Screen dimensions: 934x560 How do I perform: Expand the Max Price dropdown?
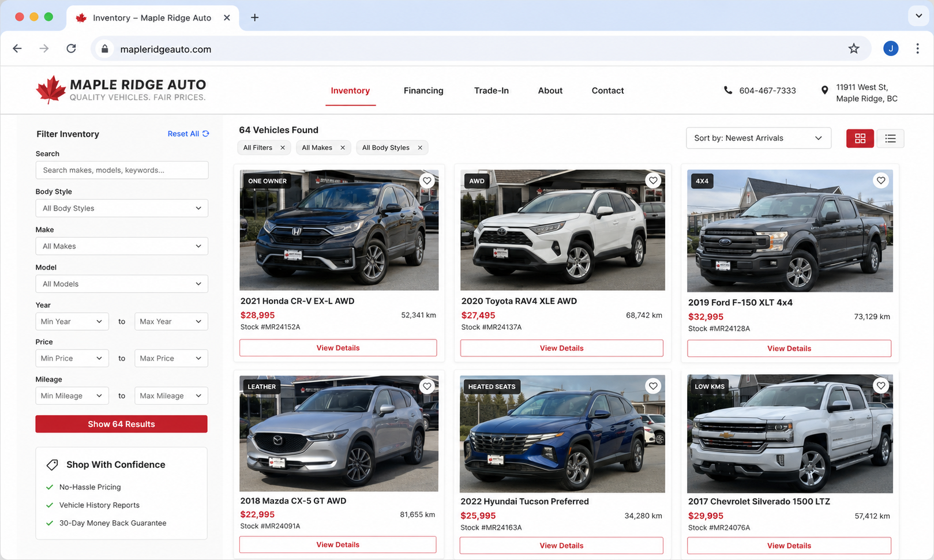(x=171, y=358)
